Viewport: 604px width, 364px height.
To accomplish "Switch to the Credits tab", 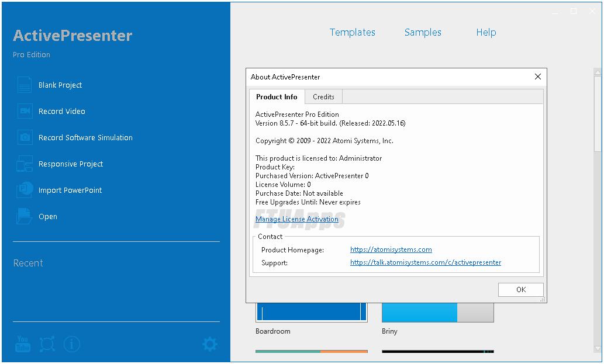I will pyautogui.click(x=323, y=97).
